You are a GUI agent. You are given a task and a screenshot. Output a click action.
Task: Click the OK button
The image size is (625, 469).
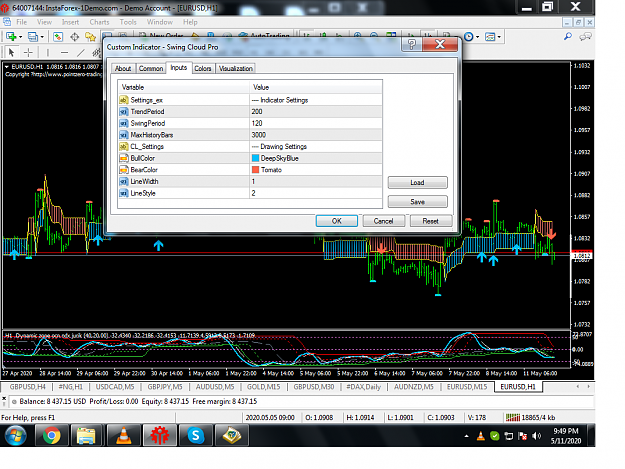point(336,221)
